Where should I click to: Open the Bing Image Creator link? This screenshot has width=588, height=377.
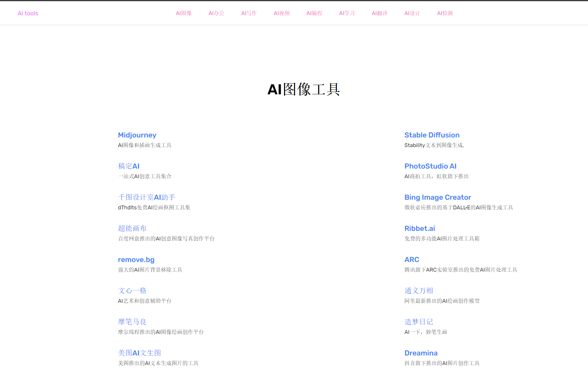click(x=438, y=197)
